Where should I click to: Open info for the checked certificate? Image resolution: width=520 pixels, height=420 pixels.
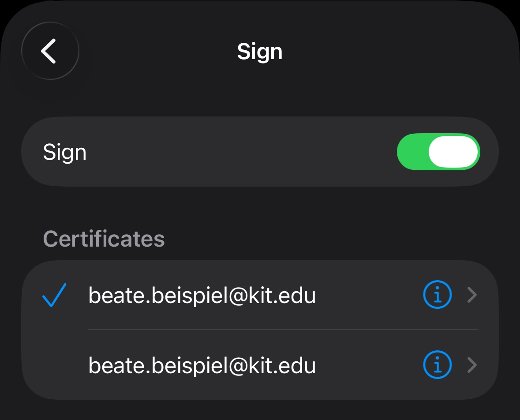[437, 295]
